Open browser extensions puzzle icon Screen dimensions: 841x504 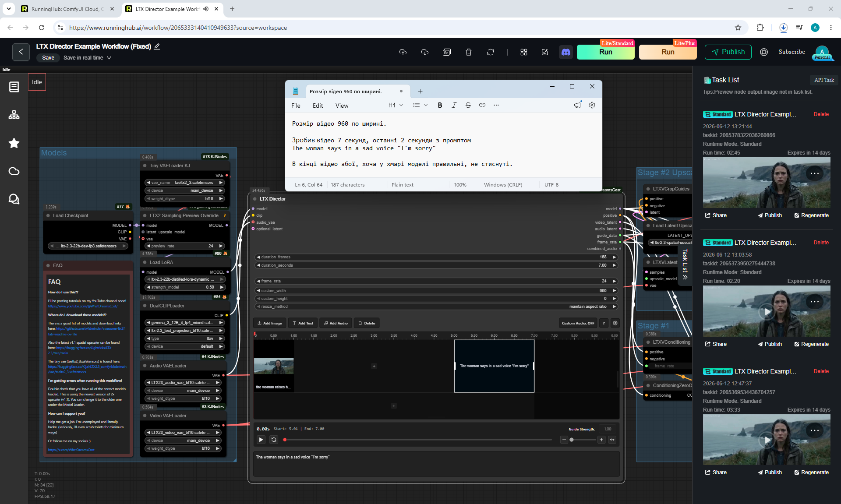(x=760, y=28)
